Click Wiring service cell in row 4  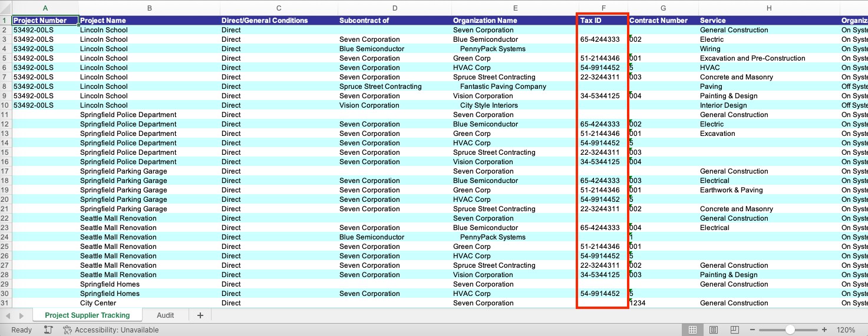coord(710,49)
